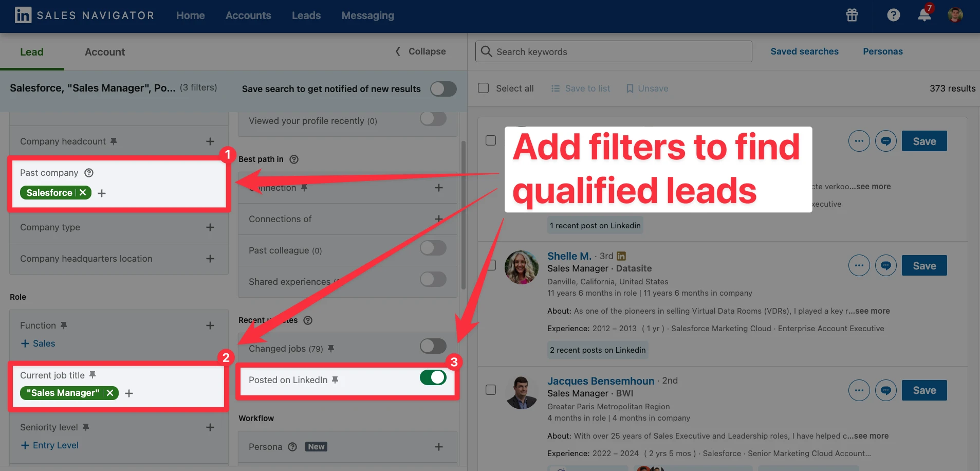Collapse the filters panel
Image resolution: width=980 pixels, height=471 pixels.
pos(420,51)
